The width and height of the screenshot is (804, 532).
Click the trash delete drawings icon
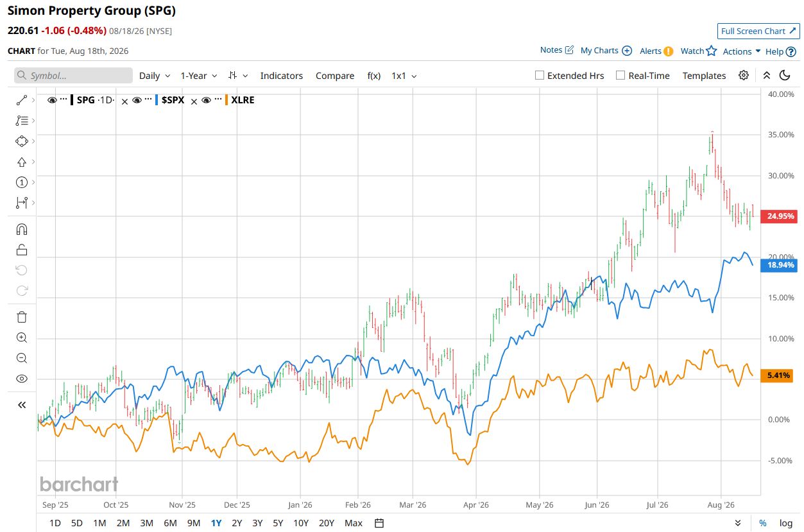[22, 317]
